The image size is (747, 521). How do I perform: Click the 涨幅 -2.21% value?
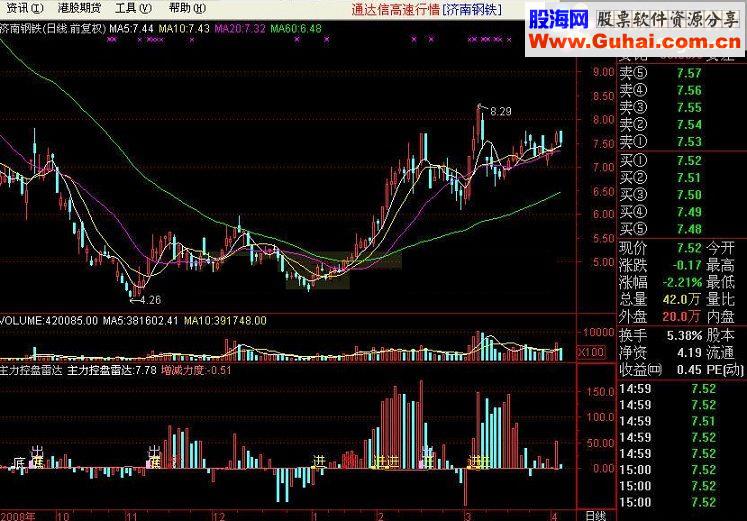coord(682,282)
